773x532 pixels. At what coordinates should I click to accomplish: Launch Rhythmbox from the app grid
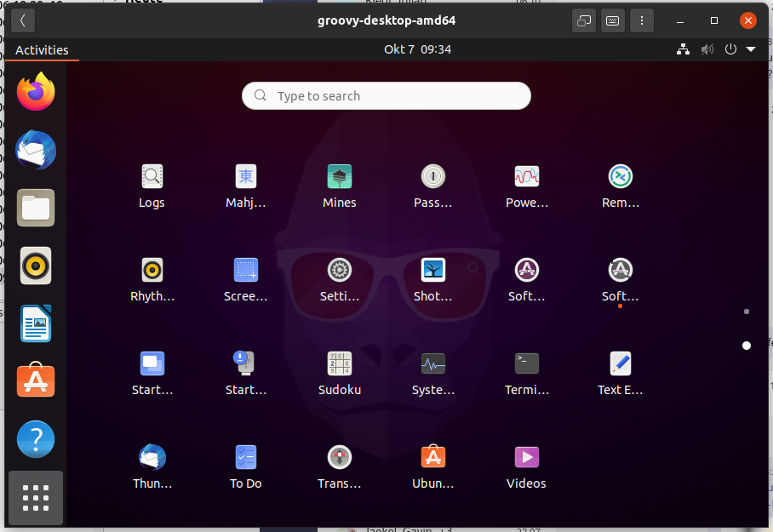click(x=152, y=280)
